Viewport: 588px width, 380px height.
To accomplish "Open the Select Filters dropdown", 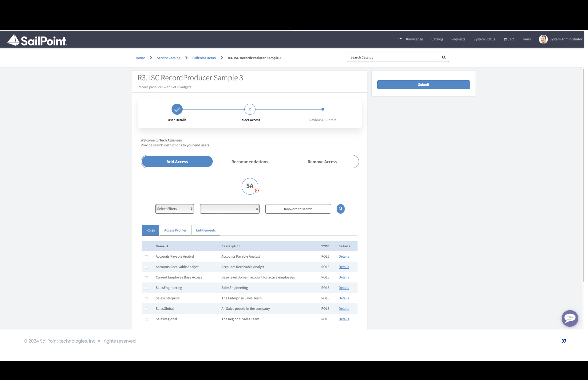I will click(174, 209).
